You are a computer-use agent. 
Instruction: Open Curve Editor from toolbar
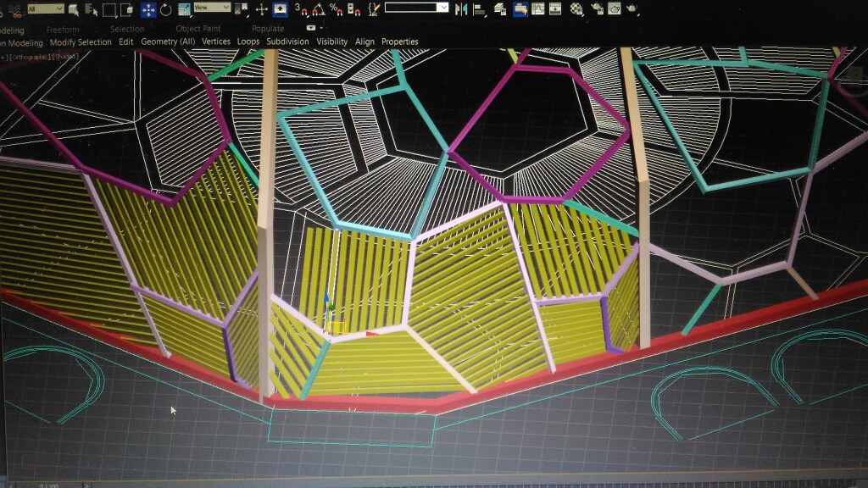(x=538, y=8)
